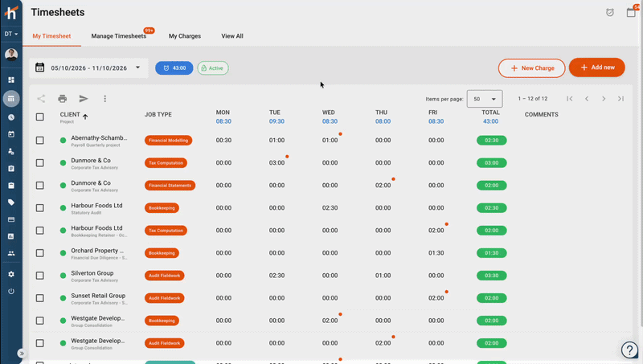Click Orchard Property green status dot
The width and height of the screenshot is (643, 364).
(63, 253)
